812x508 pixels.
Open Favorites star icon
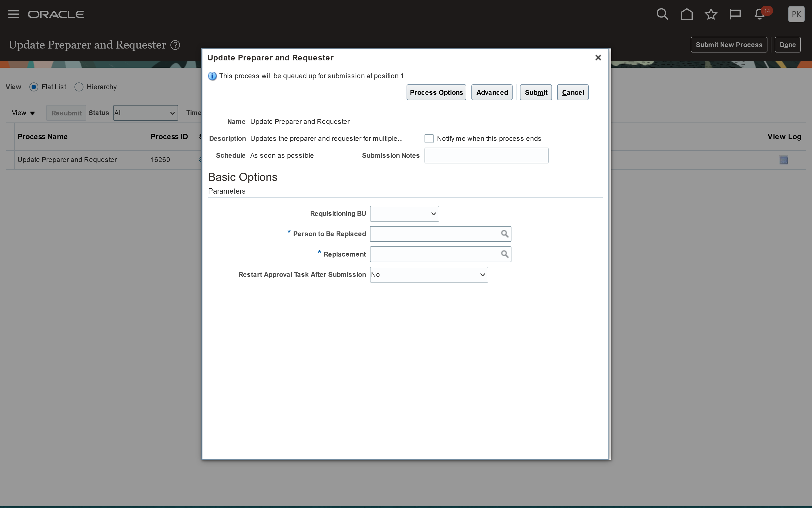coord(711,14)
